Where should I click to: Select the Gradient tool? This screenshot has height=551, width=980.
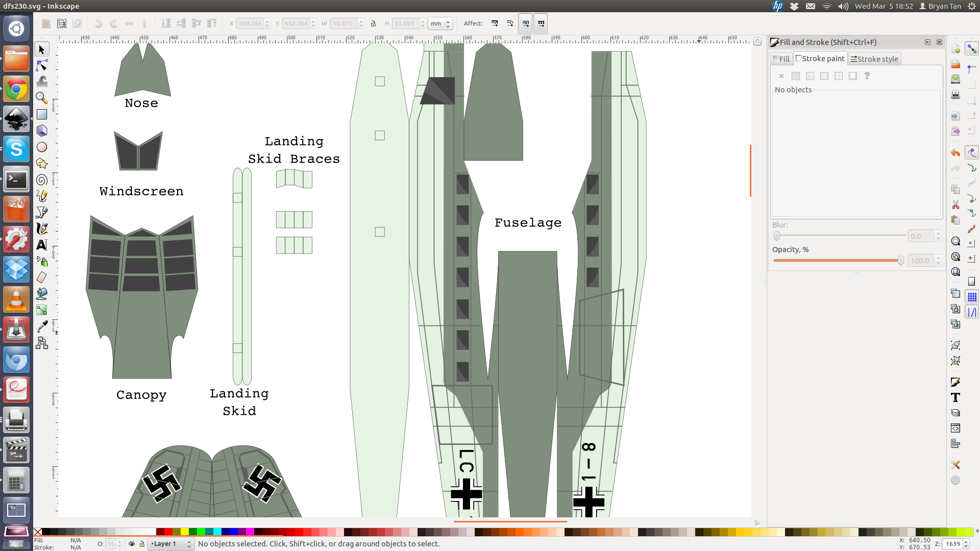click(x=42, y=310)
